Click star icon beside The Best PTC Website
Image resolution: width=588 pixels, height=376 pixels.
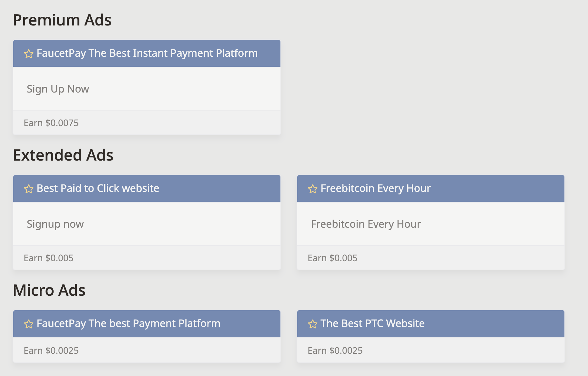tap(313, 324)
